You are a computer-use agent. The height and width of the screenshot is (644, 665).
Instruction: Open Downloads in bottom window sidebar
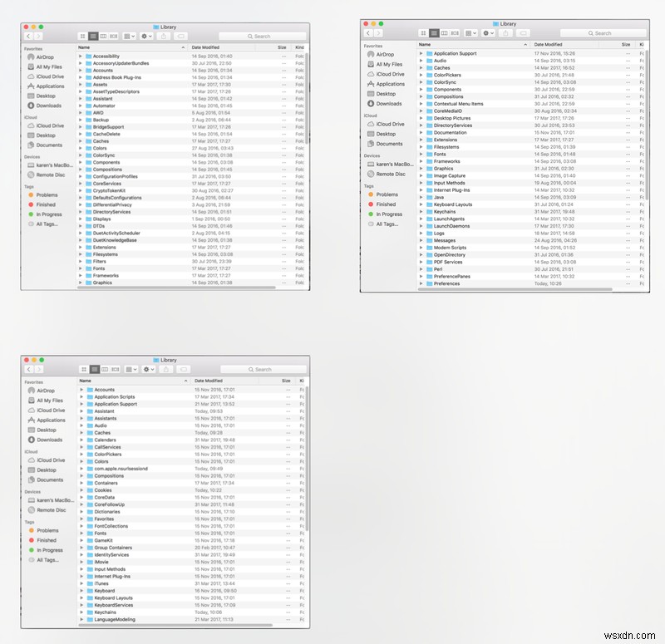[x=45, y=440]
